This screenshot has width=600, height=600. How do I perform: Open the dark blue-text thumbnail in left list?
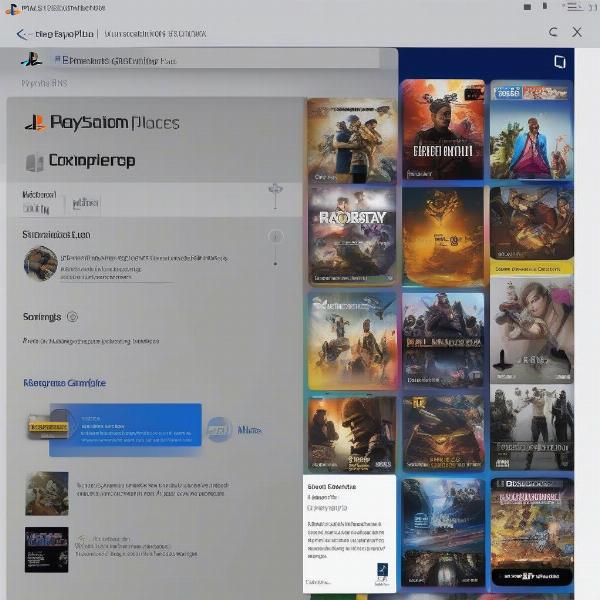pos(47,549)
